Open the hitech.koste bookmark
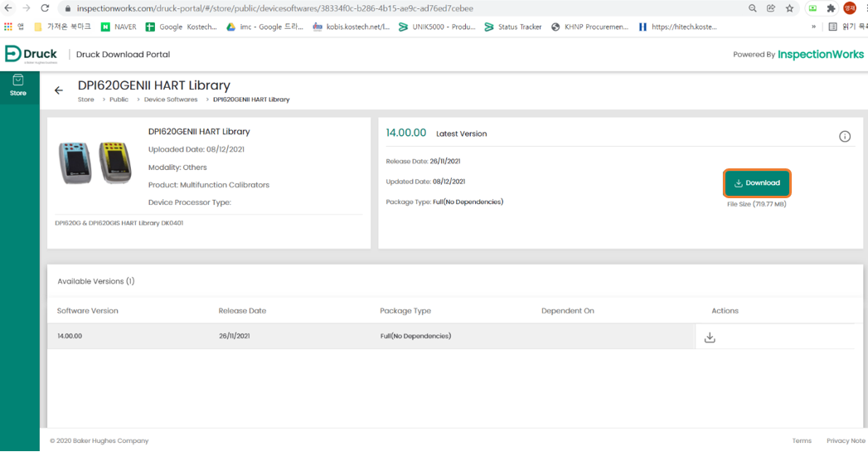The width and height of the screenshot is (868, 452). click(x=677, y=27)
